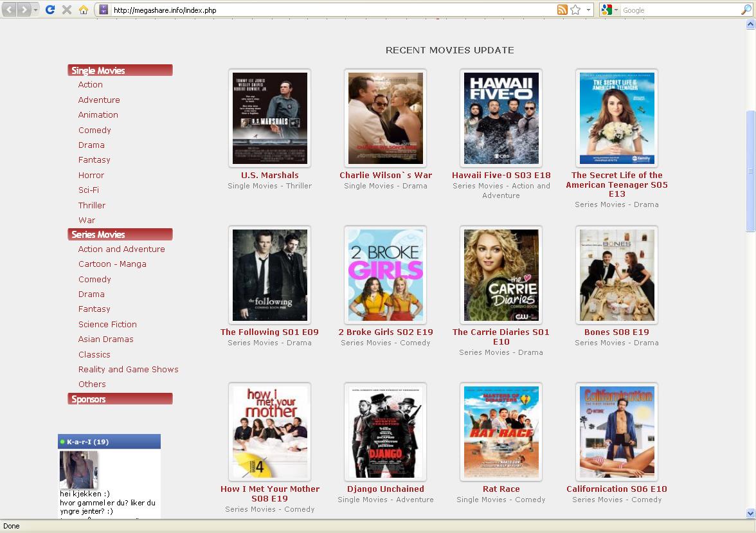
Task: Click the RECENT MOVIES UPDATE heading
Action: [x=450, y=50]
